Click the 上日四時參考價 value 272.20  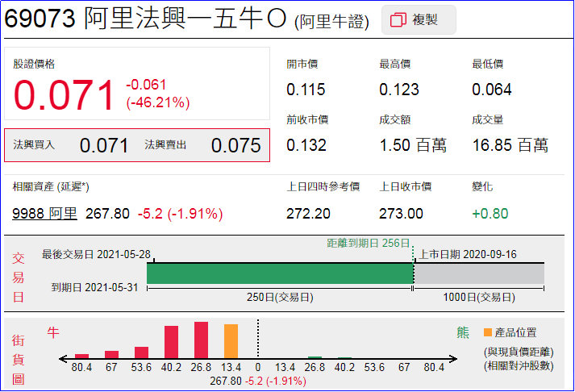tap(308, 214)
